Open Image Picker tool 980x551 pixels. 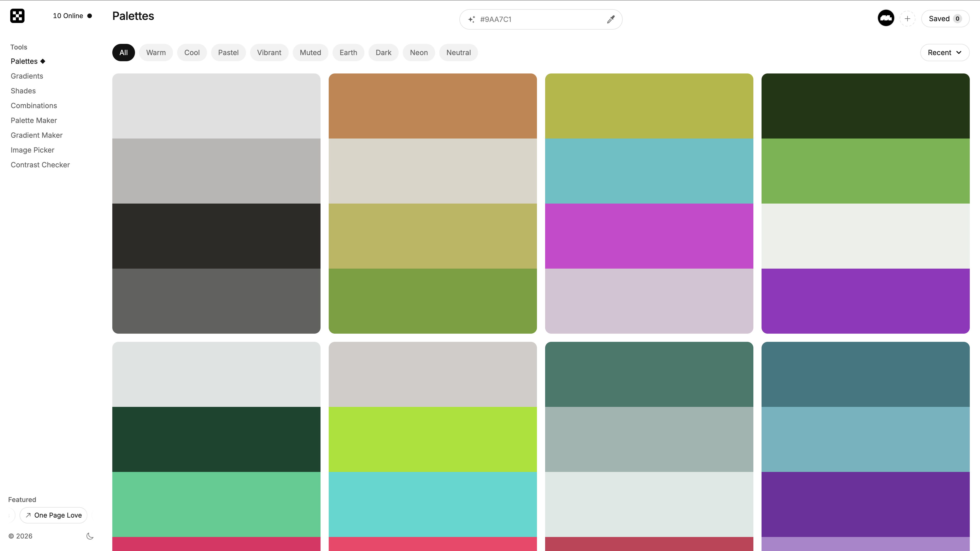point(32,150)
